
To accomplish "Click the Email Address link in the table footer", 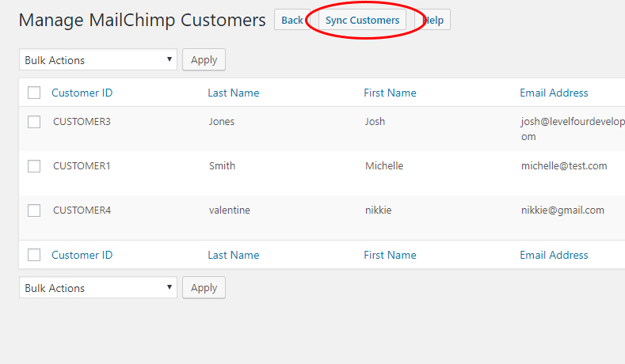I will coord(554,255).
